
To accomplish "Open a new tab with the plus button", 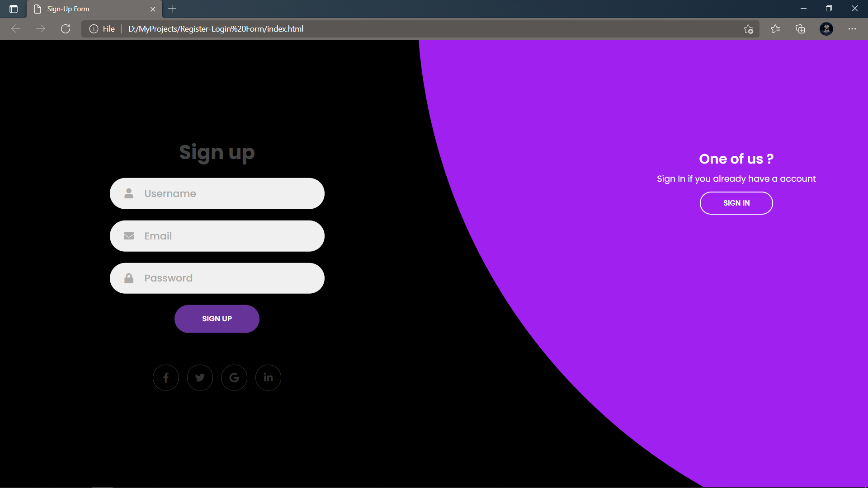I will (x=172, y=9).
